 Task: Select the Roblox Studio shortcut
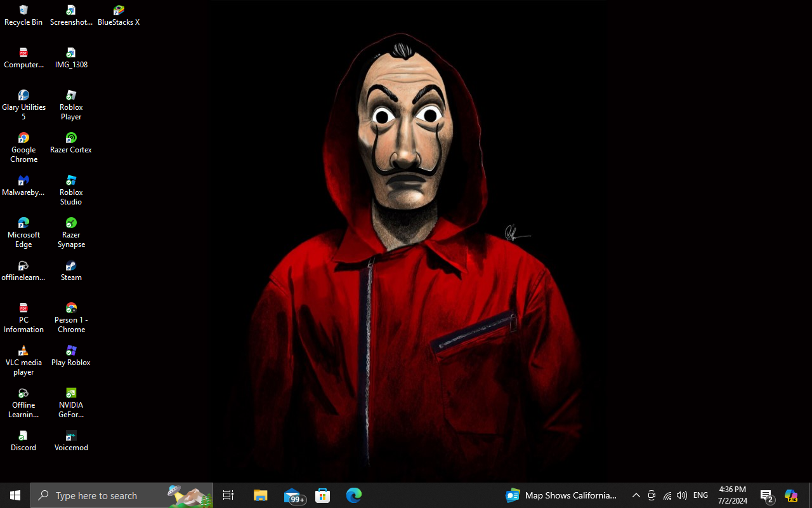tap(71, 190)
